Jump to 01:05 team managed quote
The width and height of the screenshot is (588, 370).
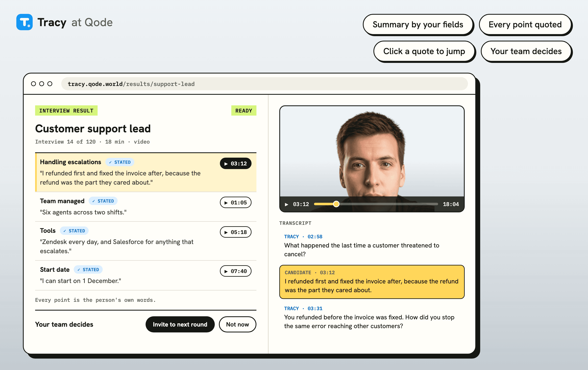[235, 203]
